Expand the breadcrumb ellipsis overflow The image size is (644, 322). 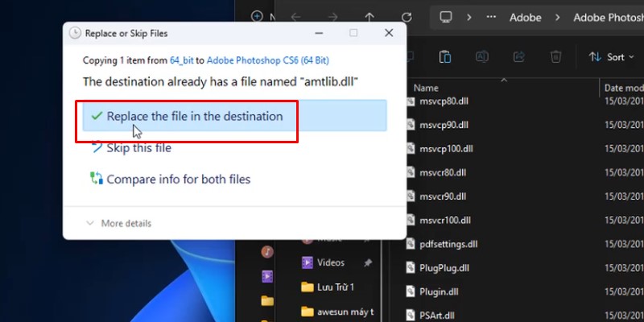pyautogui.click(x=491, y=17)
